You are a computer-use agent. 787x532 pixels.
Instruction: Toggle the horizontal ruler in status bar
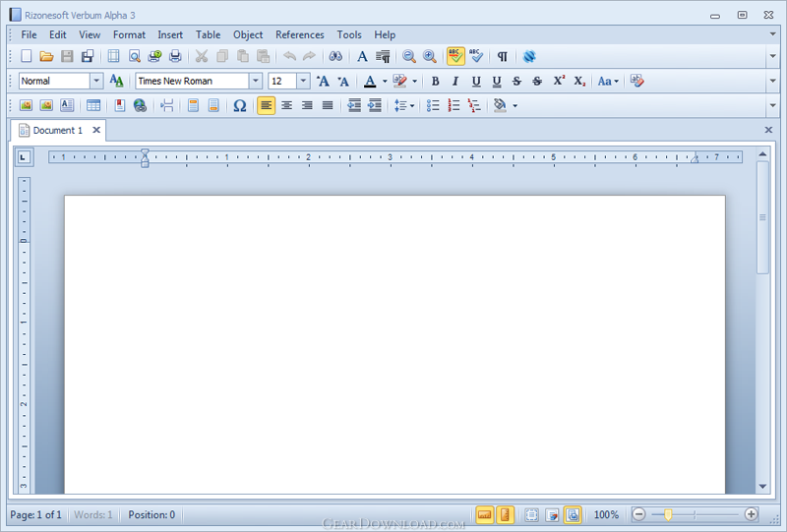pos(484,515)
